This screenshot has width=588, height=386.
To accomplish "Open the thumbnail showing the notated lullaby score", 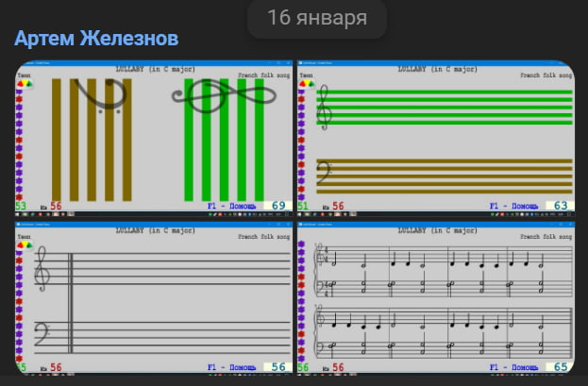I will coord(436,298).
